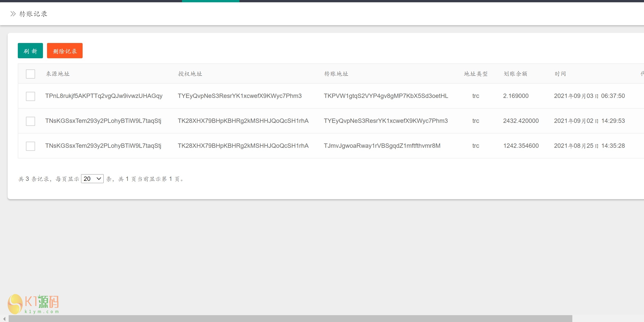Click the 来源地址 column header

58,74
